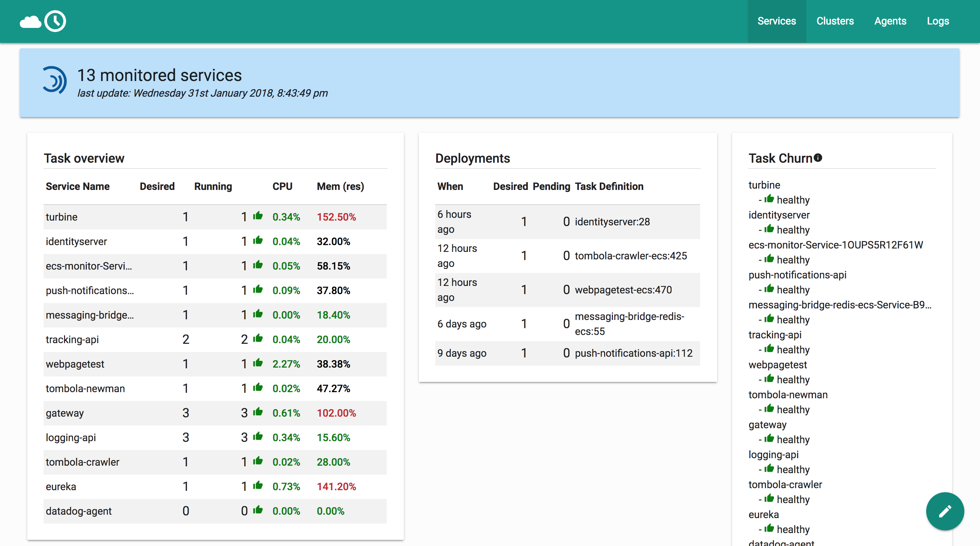Open the Services tab
Image resolution: width=980 pixels, height=546 pixels.
click(776, 21)
